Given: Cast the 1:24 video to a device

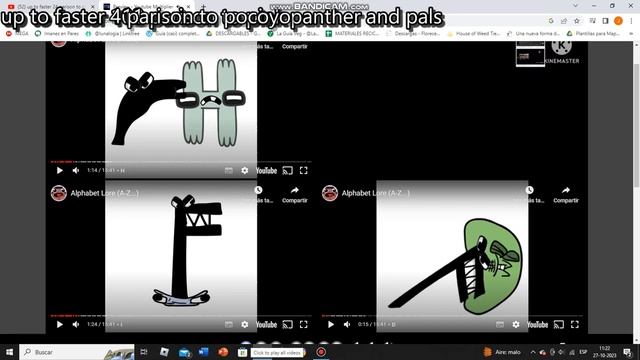Looking at the screenshot, I should (x=288, y=324).
